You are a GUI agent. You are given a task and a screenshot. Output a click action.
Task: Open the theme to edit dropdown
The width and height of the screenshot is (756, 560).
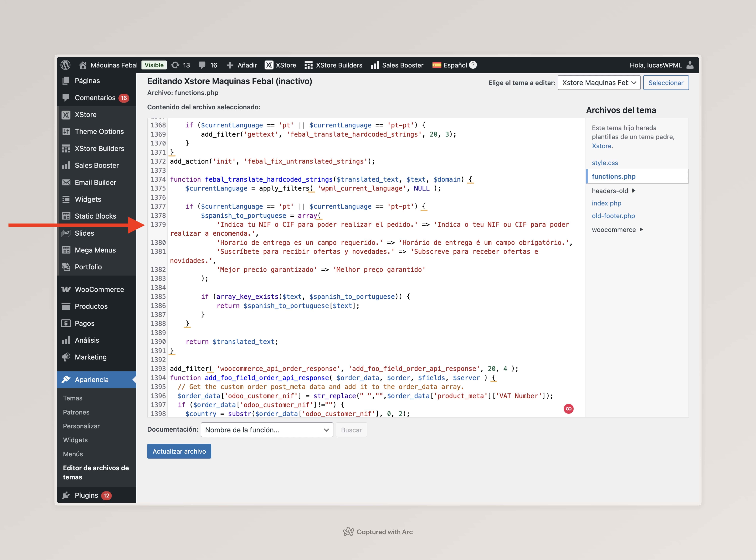[599, 83]
